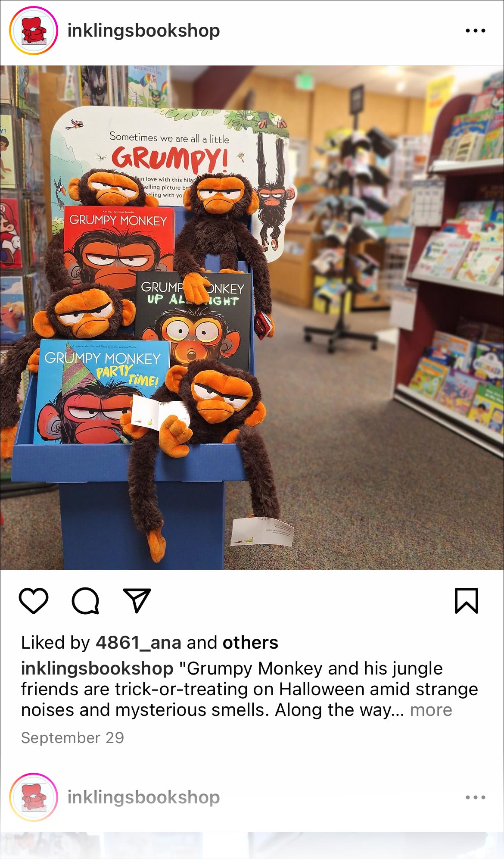View the list of others who liked

coord(250,643)
